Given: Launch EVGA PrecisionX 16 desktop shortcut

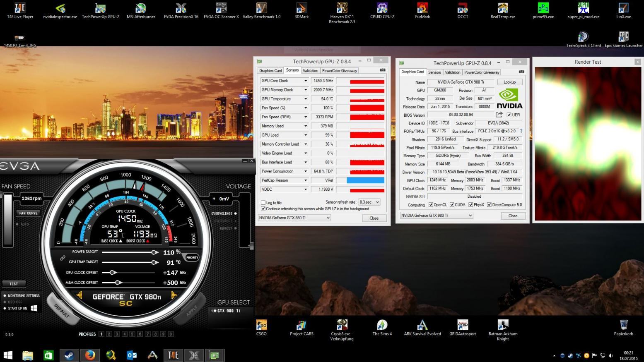Looking at the screenshot, I should (x=181, y=11).
